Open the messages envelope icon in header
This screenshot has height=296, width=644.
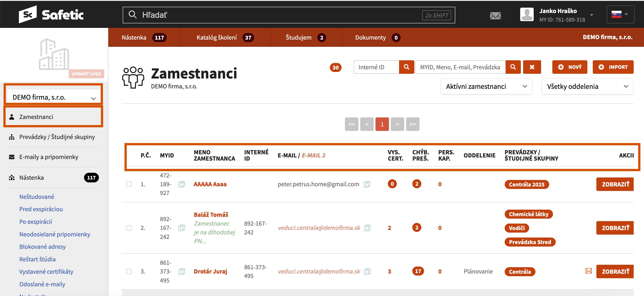pyautogui.click(x=495, y=16)
